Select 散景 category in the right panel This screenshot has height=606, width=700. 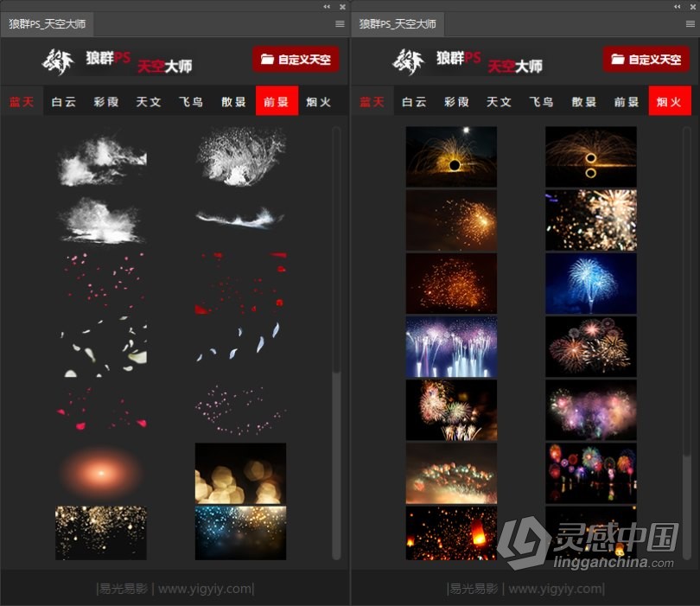coord(584,101)
